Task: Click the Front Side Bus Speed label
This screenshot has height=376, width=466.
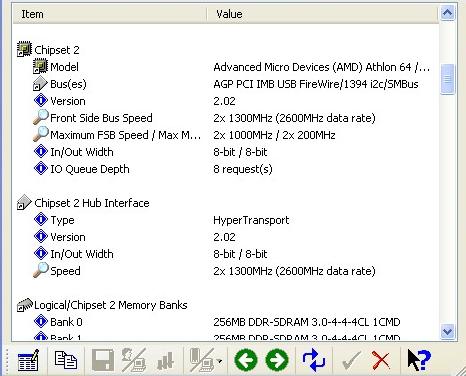Action: 101,118
